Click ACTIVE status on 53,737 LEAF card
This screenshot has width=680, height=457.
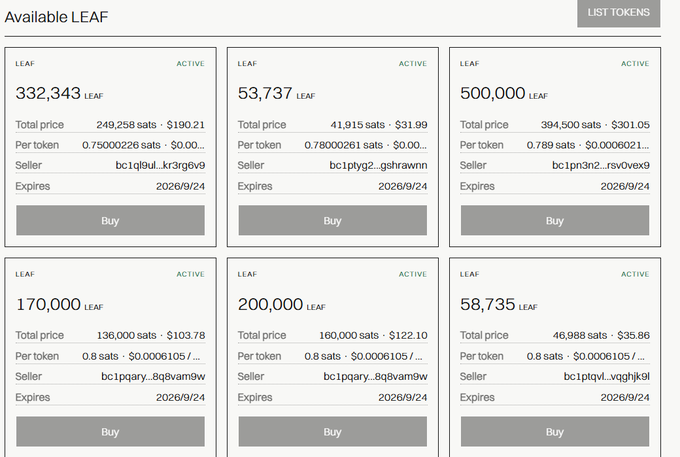pos(413,64)
